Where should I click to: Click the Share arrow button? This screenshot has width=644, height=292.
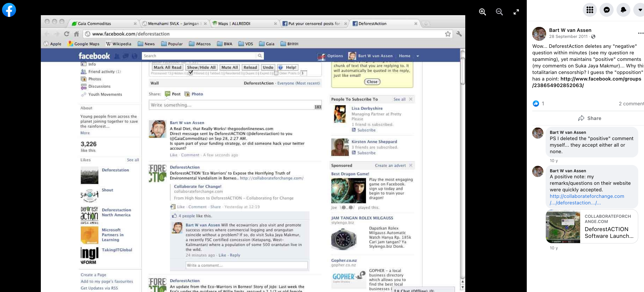(590, 118)
